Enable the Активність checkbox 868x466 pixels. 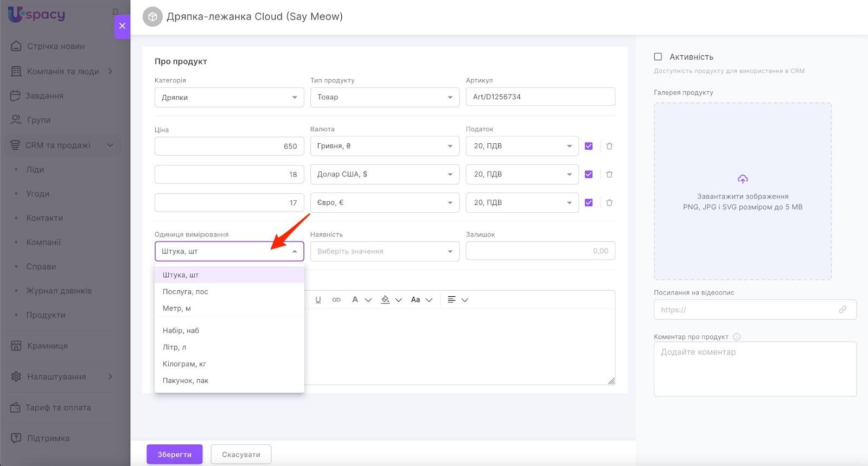tap(658, 56)
